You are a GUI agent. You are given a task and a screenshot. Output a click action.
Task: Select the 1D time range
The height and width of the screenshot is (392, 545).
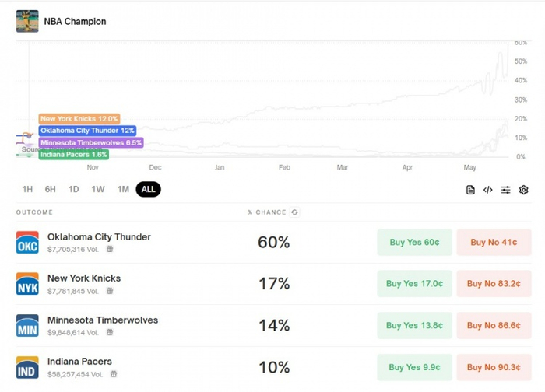pos(73,189)
